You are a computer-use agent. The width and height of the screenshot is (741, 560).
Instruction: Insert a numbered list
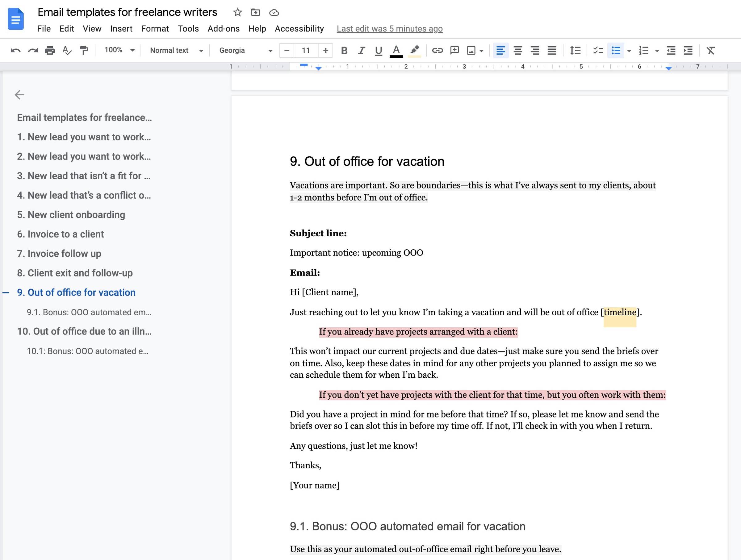(643, 51)
